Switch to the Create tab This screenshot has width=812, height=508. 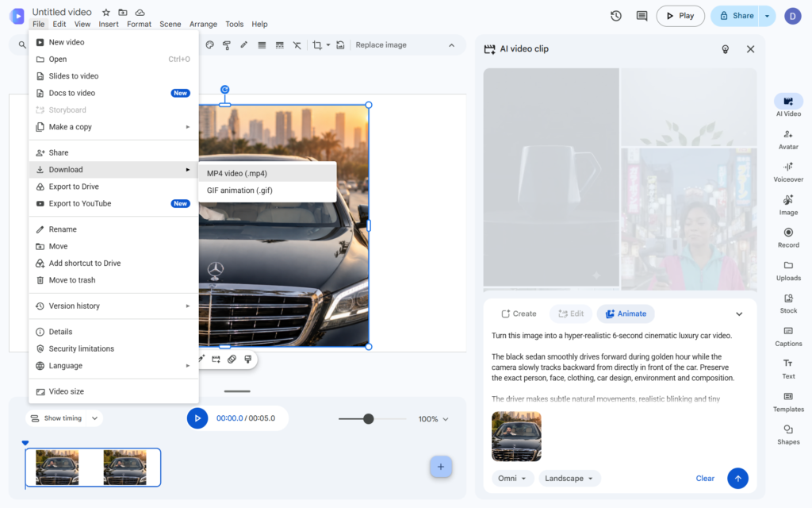coord(519,314)
